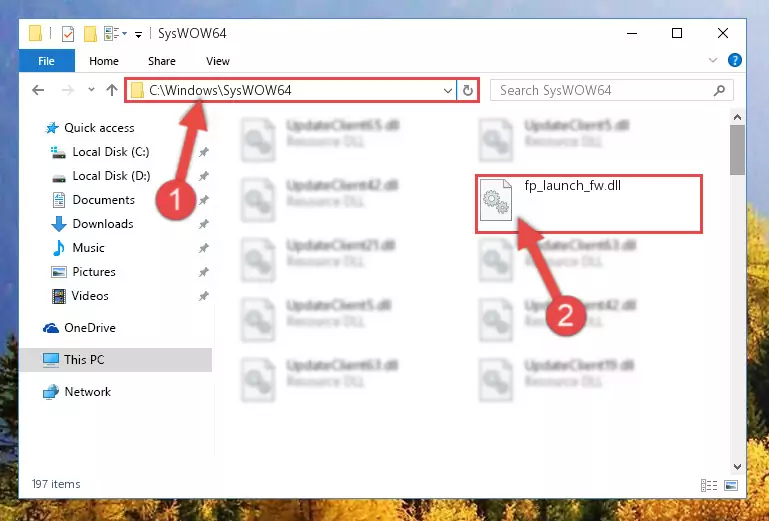The width and height of the screenshot is (769, 521).
Task: Switch to the Home ribbon tab
Action: (x=104, y=61)
